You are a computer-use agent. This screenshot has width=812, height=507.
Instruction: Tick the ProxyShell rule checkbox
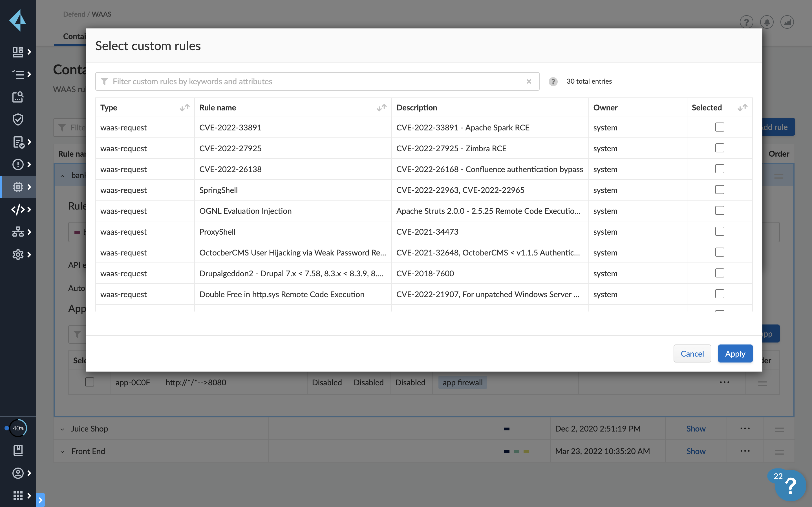[x=720, y=231]
